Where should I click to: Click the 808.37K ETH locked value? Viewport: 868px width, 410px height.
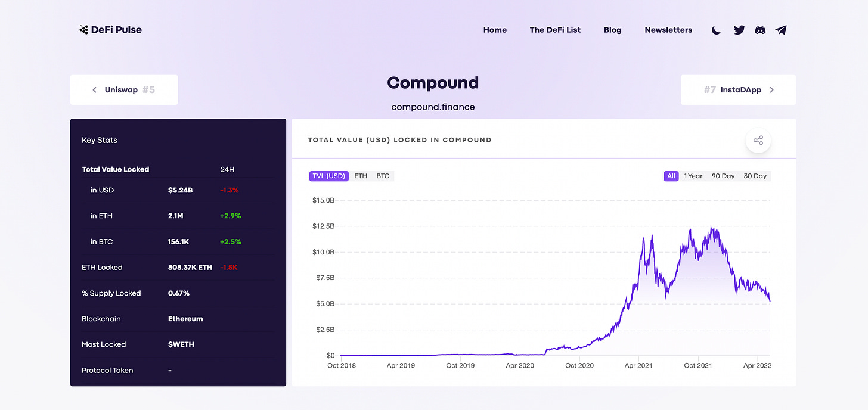[x=190, y=268]
